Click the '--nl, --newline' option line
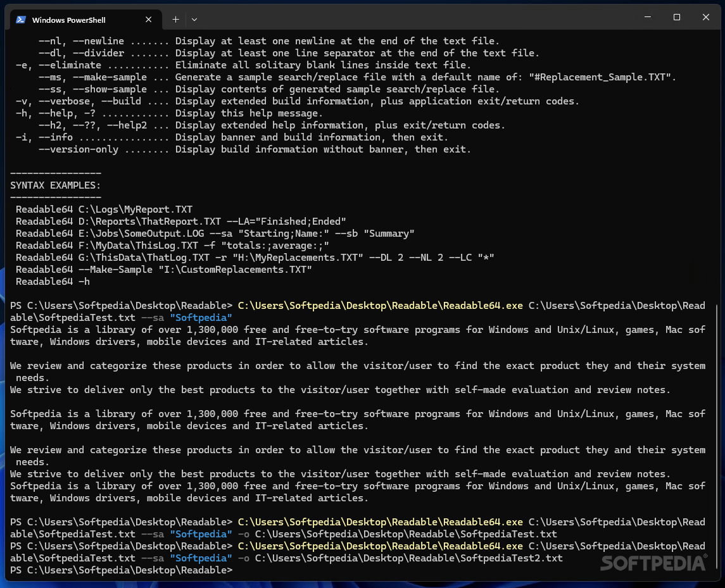The height and width of the screenshot is (588, 725). 269,41
